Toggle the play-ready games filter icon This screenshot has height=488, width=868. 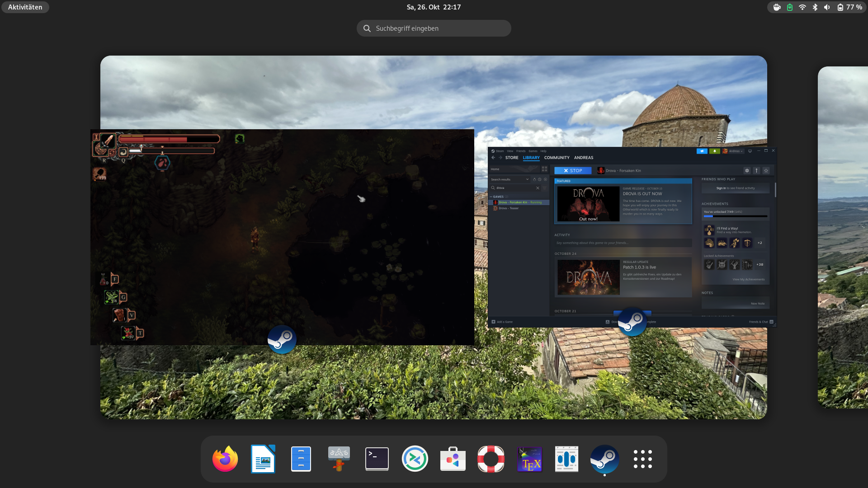coord(545,179)
